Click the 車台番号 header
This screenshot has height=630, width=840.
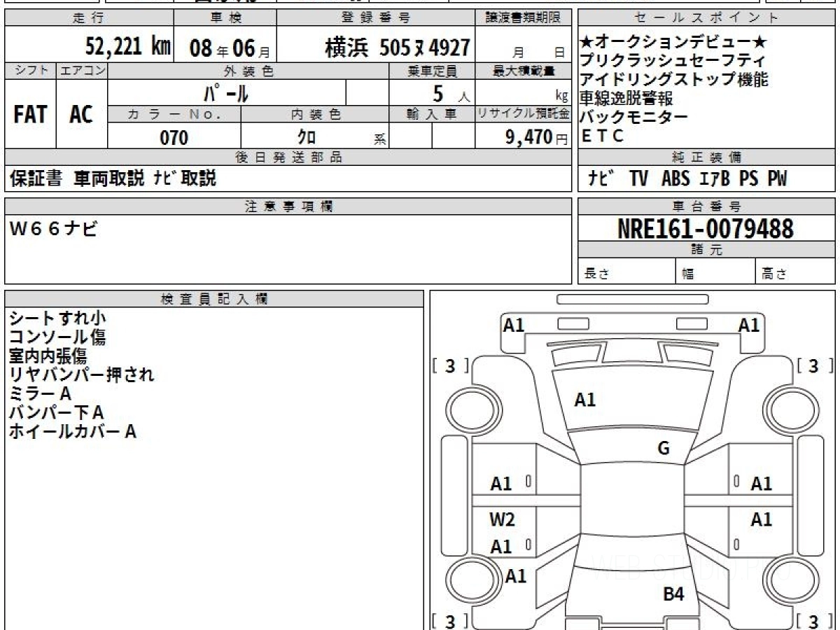pos(706,206)
